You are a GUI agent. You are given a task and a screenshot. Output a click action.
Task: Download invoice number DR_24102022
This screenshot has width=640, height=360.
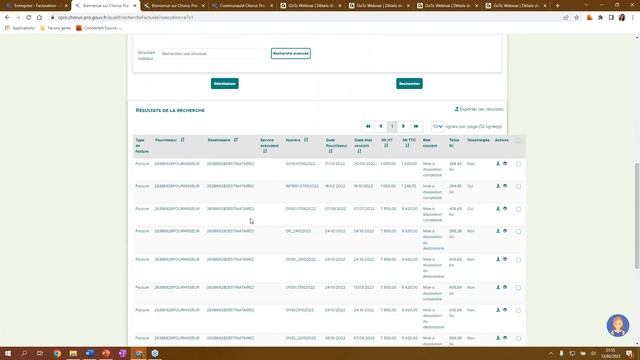[x=498, y=231]
